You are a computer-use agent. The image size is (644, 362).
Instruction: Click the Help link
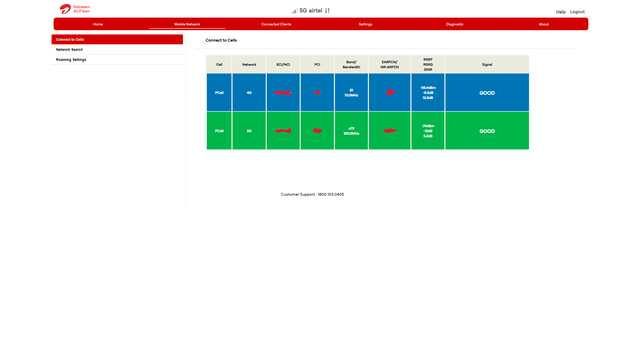561,12
